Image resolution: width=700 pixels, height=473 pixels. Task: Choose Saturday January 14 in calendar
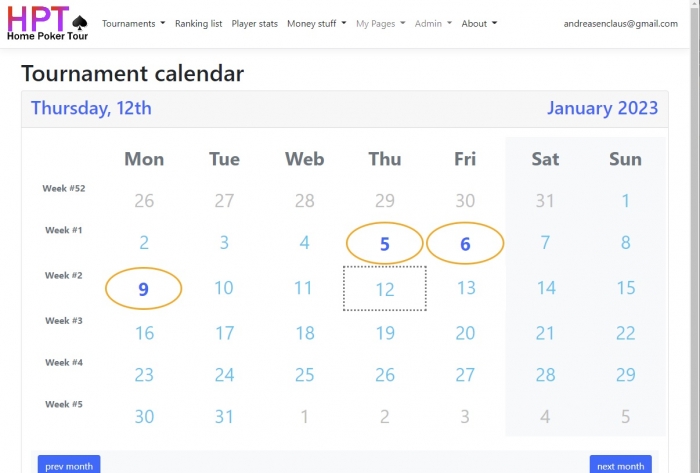pyautogui.click(x=546, y=288)
